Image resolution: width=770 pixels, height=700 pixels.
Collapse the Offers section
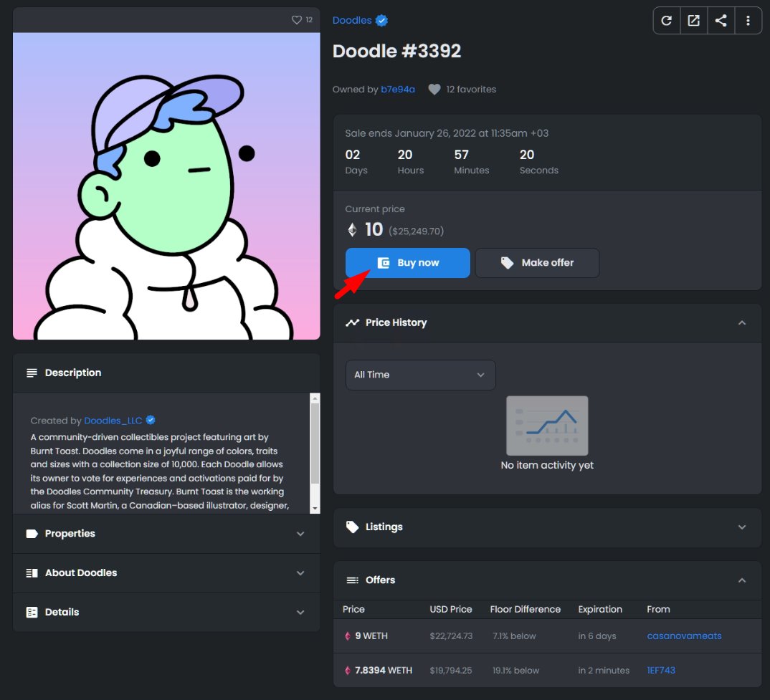[x=742, y=580]
